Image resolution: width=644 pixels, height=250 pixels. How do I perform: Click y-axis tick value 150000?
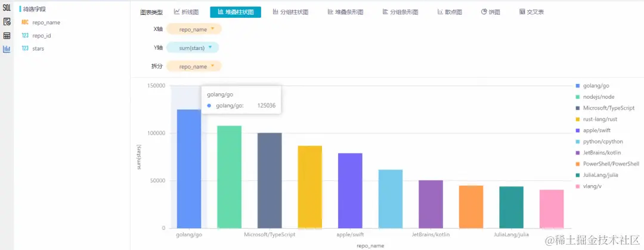156,86
